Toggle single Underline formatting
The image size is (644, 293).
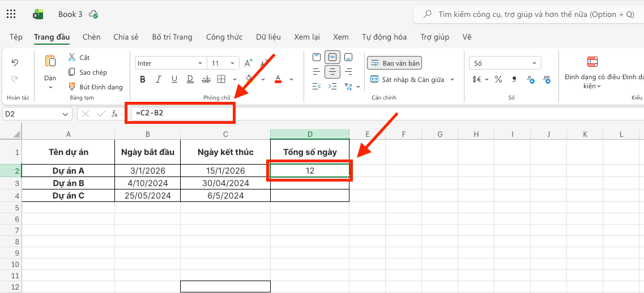tap(174, 79)
